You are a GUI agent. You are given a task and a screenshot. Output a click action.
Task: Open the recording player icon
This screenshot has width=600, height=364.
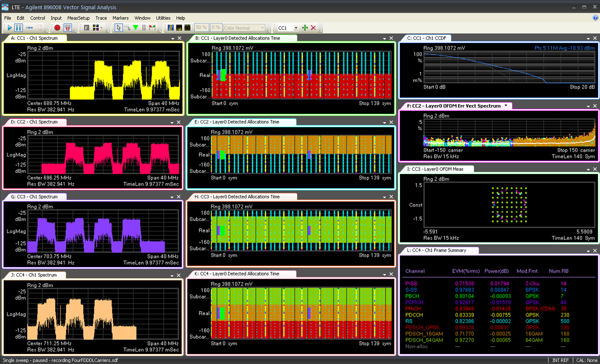pyautogui.click(x=68, y=28)
